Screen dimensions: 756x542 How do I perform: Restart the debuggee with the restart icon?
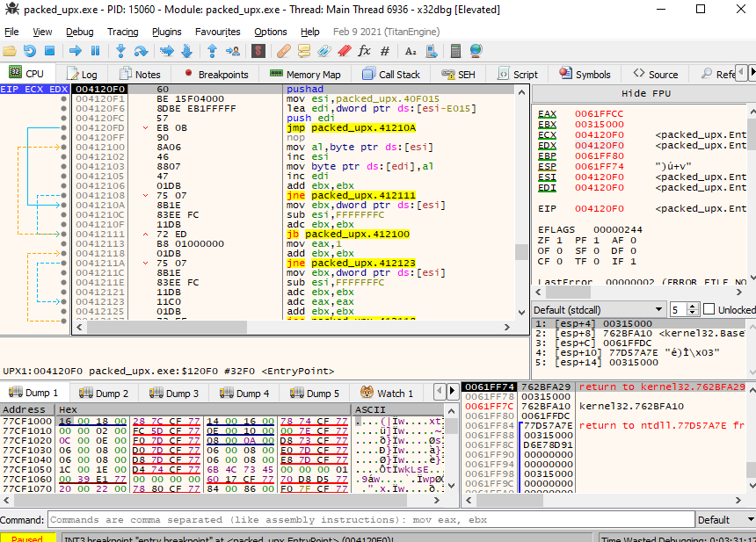[x=29, y=51]
